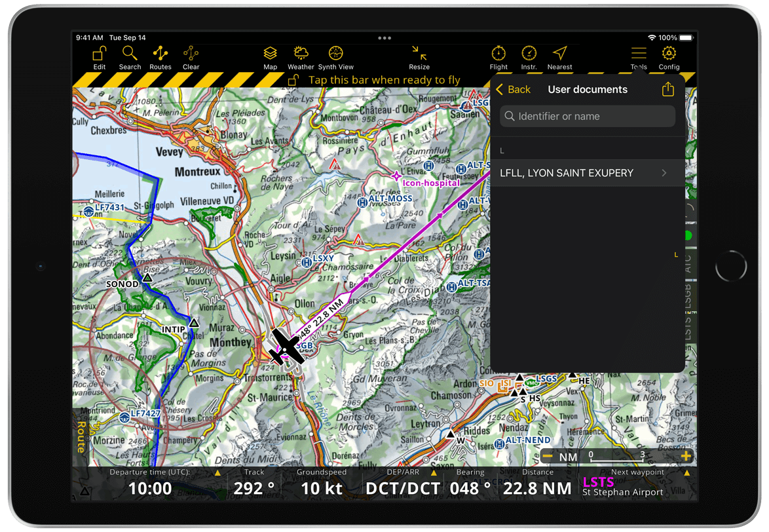This screenshot has height=532, width=769.
Task: Expand Next waypoint field arrow
Action: [686, 472]
